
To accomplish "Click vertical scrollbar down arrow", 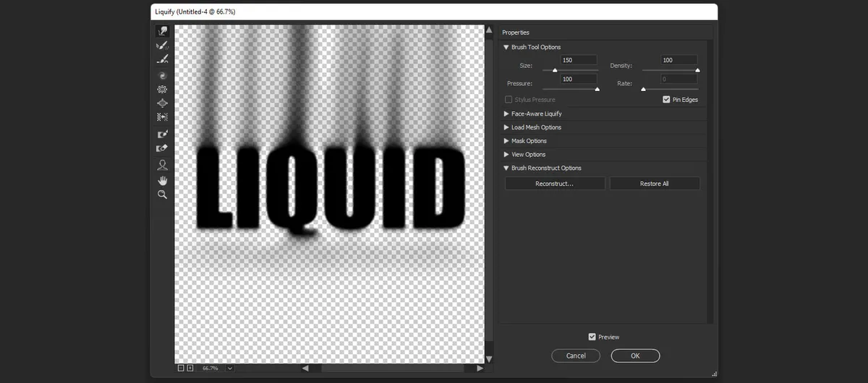I will click(489, 358).
